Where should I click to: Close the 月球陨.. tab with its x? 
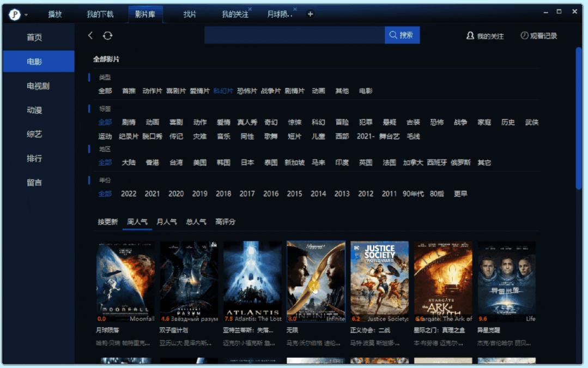pyautogui.click(x=295, y=9)
